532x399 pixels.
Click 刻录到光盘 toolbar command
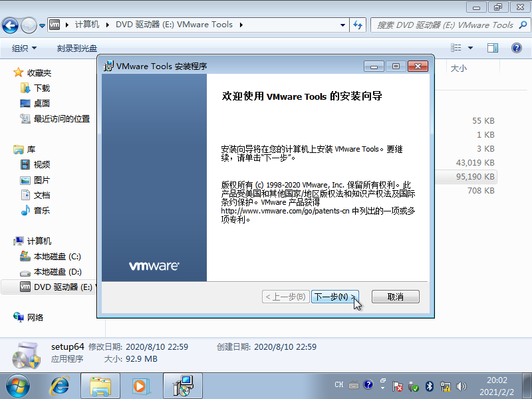click(76, 48)
